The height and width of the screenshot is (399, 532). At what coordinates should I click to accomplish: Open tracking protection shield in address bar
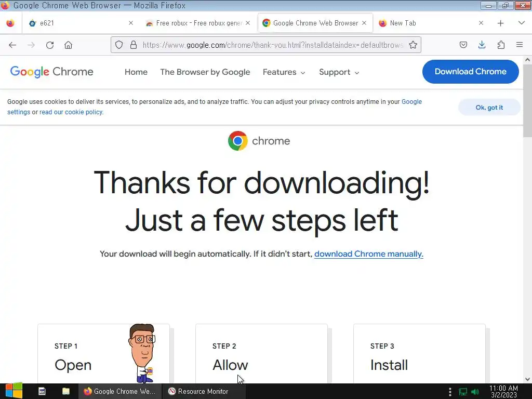tap(119, 45)
